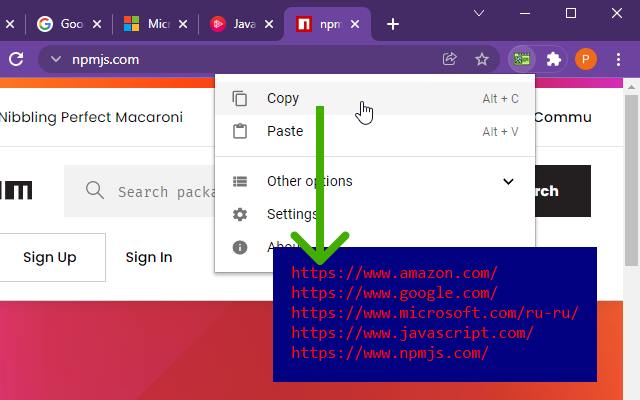The image size is (640, 400).
Task: Click the Other options chevron arrow
Action: tap(508, 181)
